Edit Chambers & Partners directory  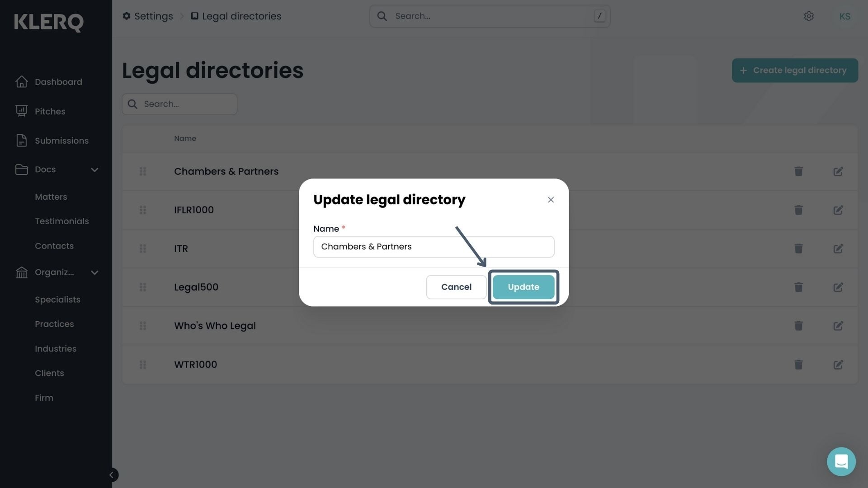(x=838, y=172)
